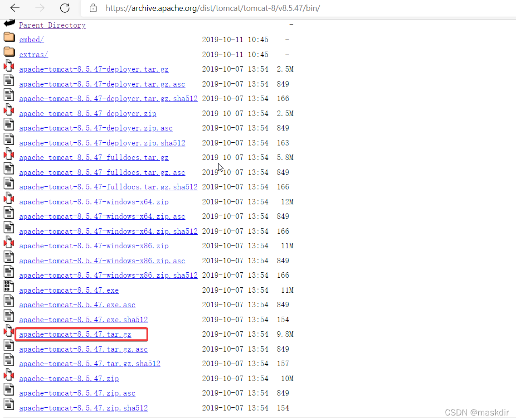Screen dimensions: 516x420
Task: Open apache-tomcat-8.5.47-deployer.zip.sha512 link
Action: click(x=102, y=143)
